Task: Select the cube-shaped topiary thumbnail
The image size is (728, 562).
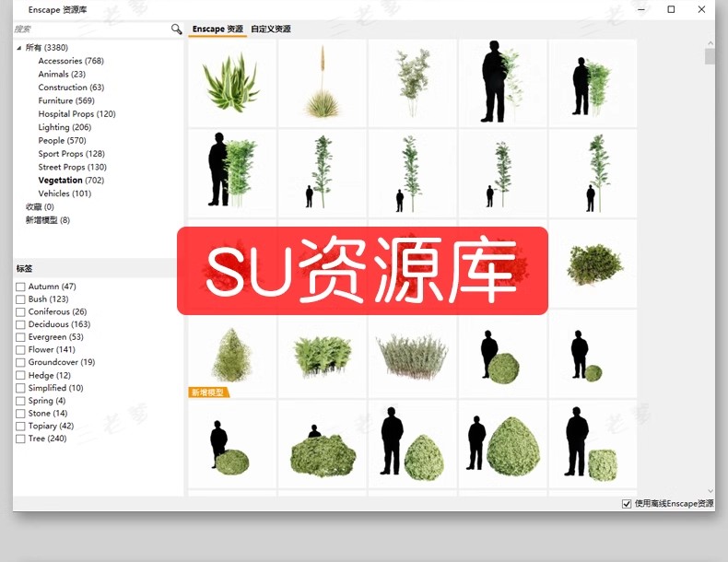Action: 593,444
